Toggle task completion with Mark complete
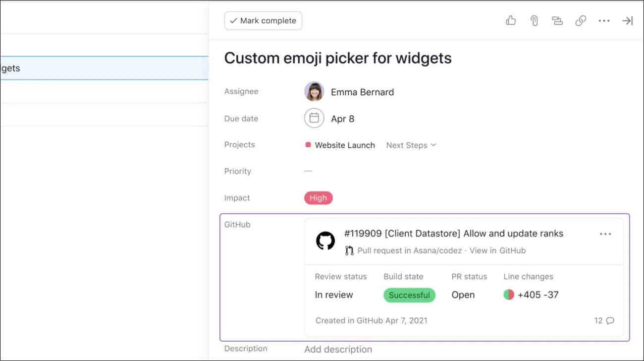The image size is (644, 361). click(263, 20)
